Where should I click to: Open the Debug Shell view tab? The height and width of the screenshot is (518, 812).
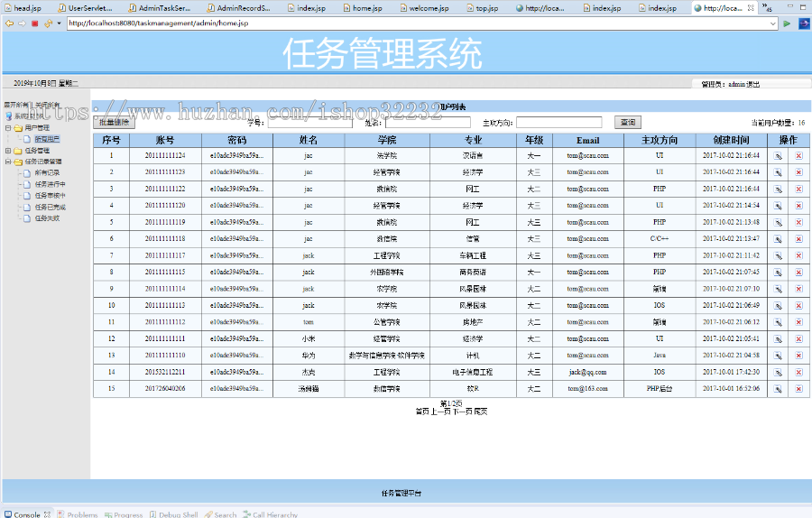[x=173, y=514]
